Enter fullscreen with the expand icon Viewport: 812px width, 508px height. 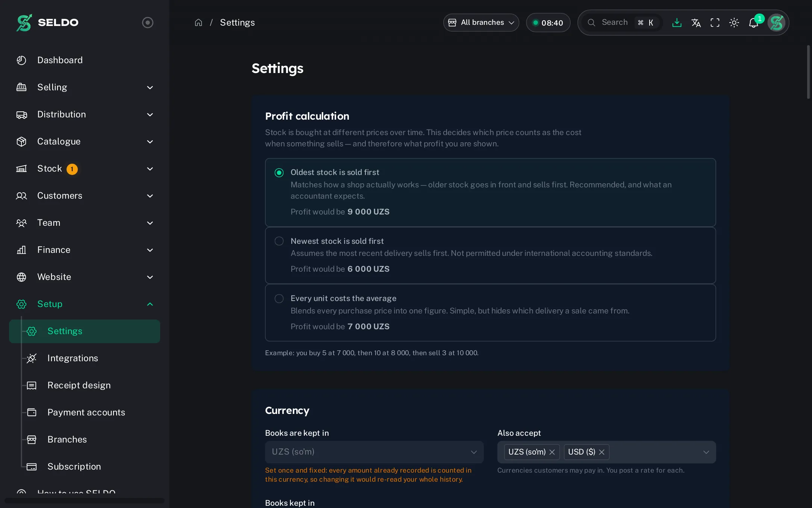click(715, 23)
